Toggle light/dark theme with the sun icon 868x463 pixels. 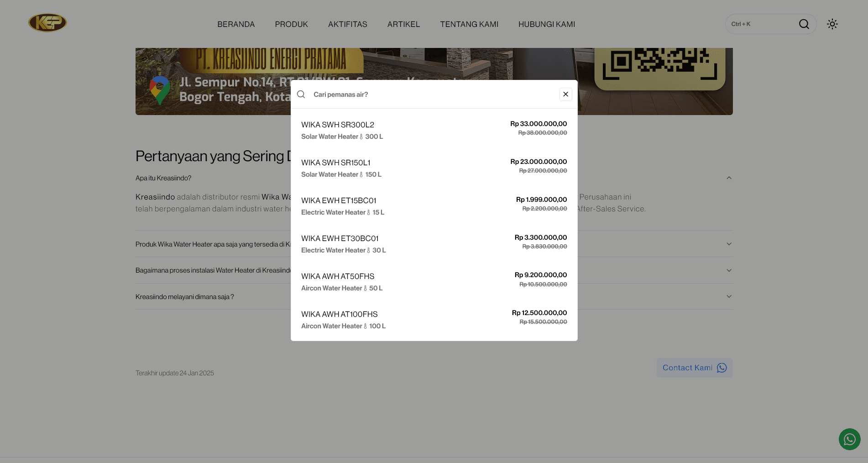point(832,24)
